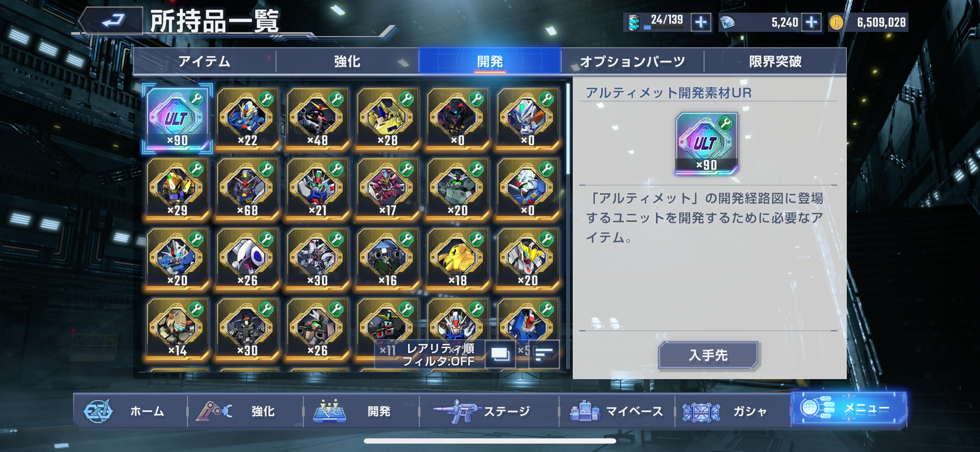The width and height of the screenshot is (980, 452).
Task: Switch to the アイテム tab
Action: [x=205, y=61]
